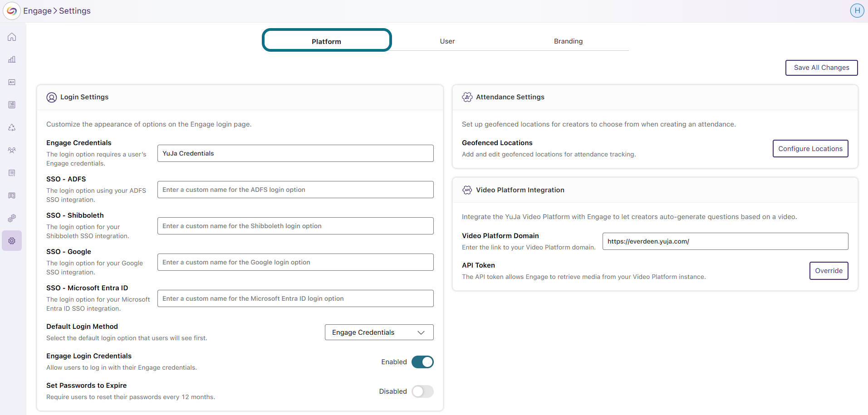
Task: Click the "SSO - Google" label
Action: (x=69, y=252)
